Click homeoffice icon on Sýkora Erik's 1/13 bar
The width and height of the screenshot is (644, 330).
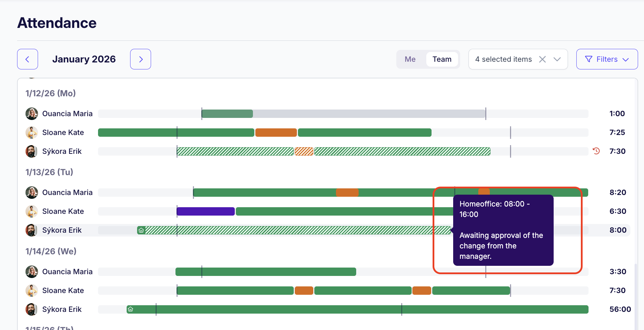pyautogui.click(x=141, y=230)
